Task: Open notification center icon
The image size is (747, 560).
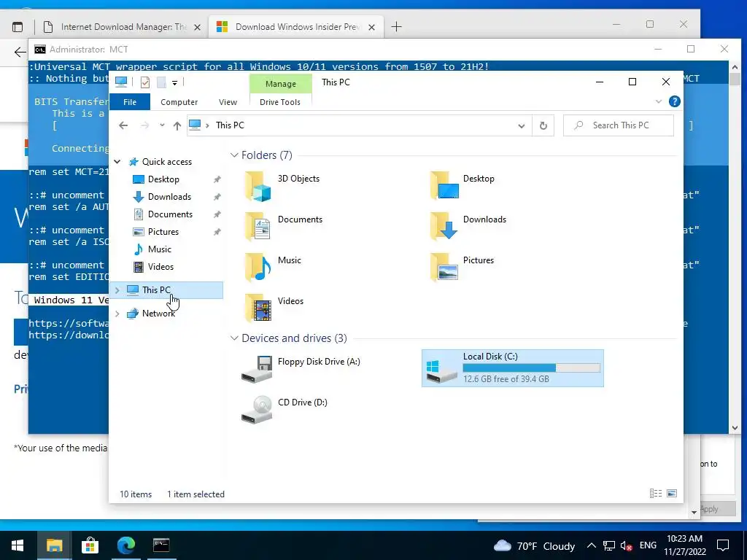Action: [x=723, y=545]
